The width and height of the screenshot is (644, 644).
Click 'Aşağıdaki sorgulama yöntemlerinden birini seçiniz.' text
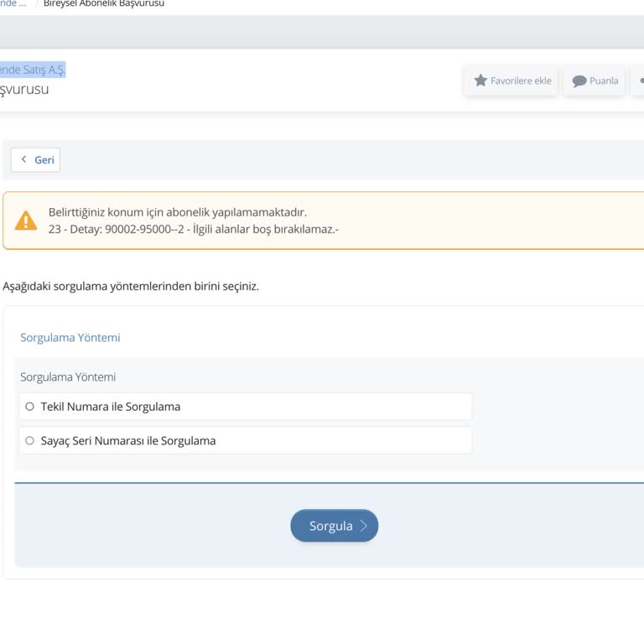click(131, 286)
